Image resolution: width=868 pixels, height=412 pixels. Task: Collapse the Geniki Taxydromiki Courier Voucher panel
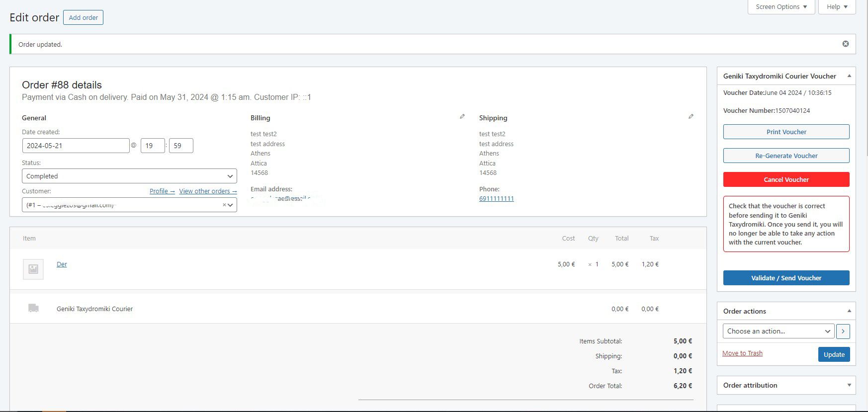tap(849, 76)
